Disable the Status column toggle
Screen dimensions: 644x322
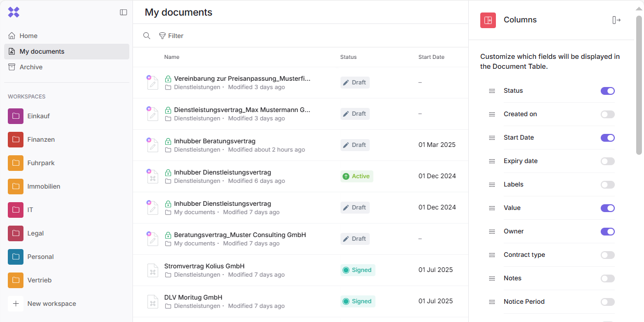click(x=607, y=91)
